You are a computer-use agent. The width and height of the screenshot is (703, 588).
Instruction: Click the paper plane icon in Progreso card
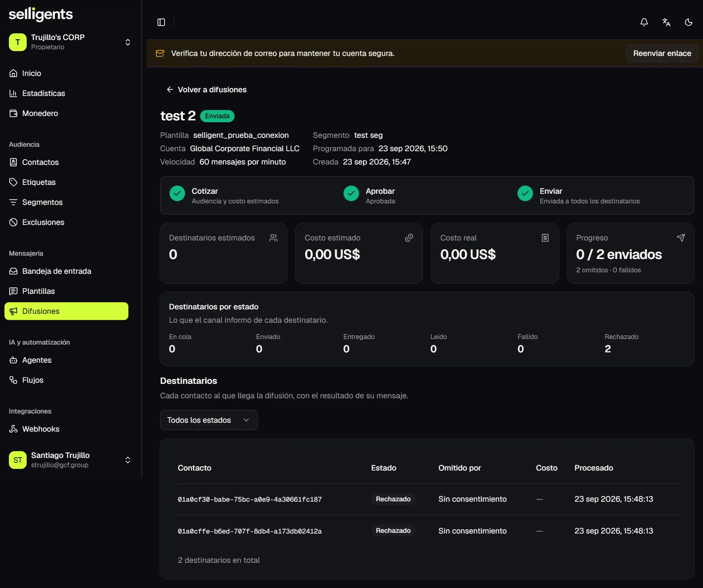(x=681, y=238)
